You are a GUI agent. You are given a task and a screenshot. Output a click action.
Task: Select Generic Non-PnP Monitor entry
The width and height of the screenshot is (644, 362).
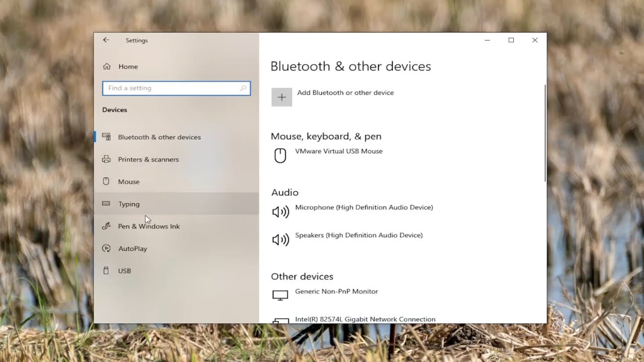(336, 292)
